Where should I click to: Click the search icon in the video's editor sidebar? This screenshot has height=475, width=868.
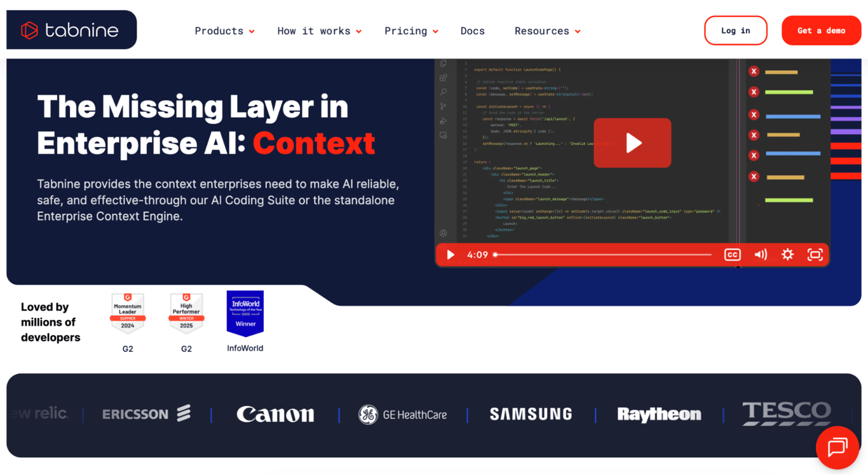pyautogui.click(x=443, y=92)
